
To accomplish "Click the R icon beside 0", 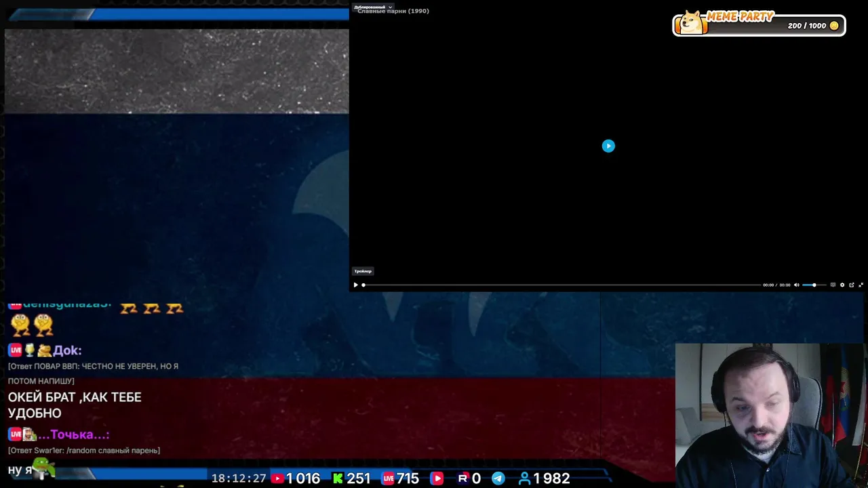I will click(462, 479).
